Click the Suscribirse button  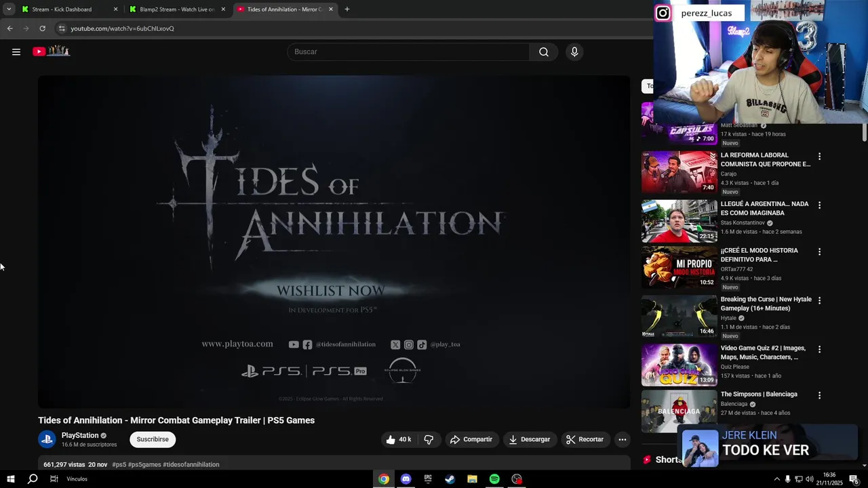153,439
